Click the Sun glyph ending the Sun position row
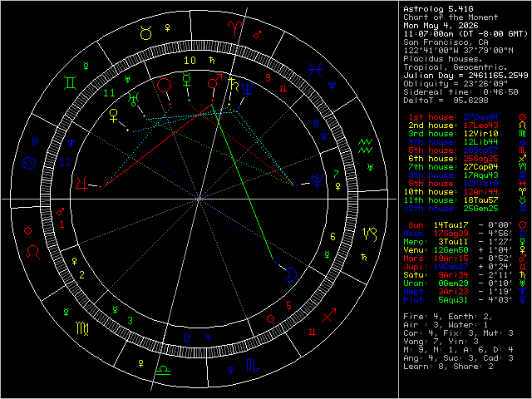 coord(523,225)
